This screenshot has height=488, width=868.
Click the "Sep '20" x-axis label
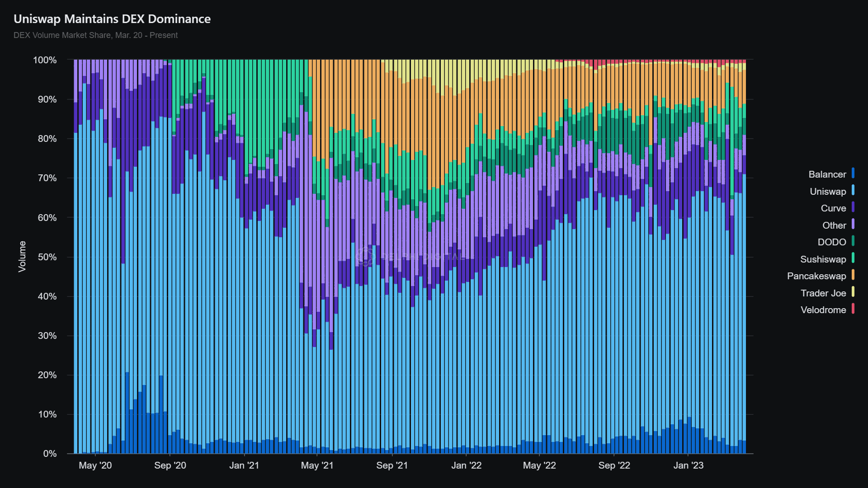170,465
